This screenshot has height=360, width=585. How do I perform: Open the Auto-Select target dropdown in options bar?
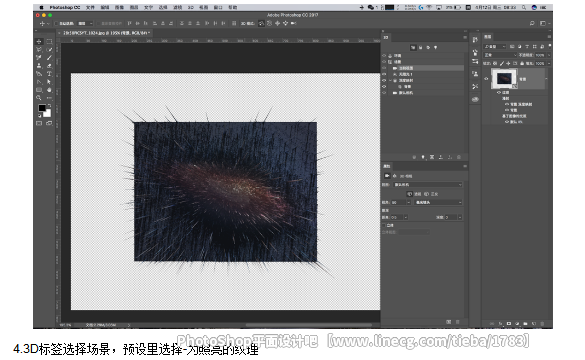tap(85, 23)
